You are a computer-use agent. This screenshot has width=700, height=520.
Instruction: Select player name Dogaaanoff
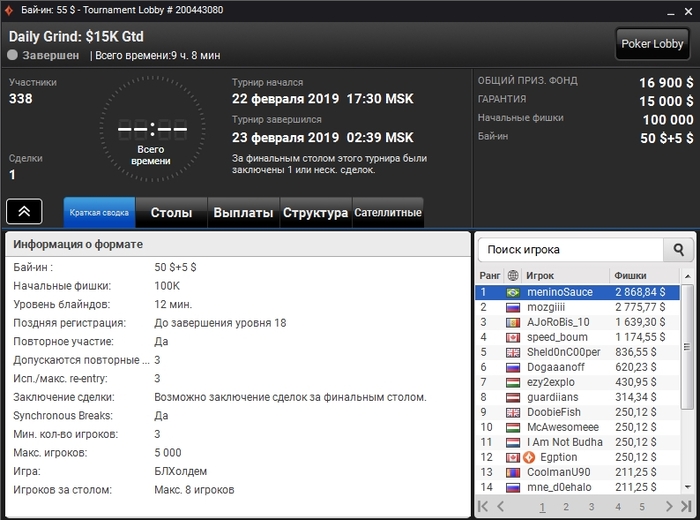point(556,367)
